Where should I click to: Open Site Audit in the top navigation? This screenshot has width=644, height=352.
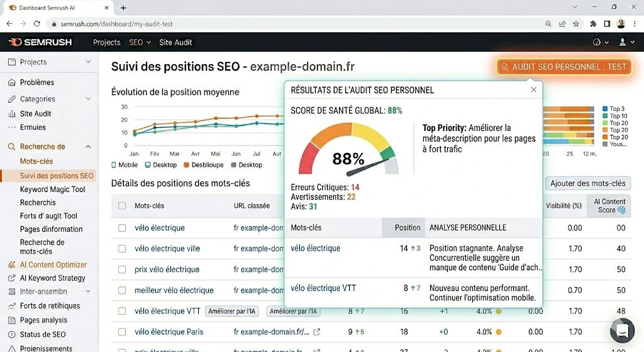click(175, 42)
